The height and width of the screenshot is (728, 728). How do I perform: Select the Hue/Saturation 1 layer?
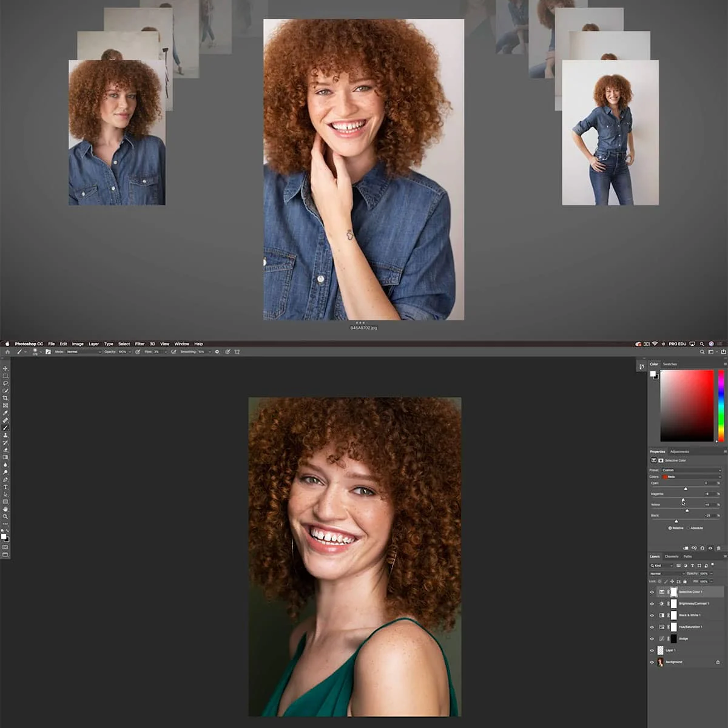coord(690,627)
